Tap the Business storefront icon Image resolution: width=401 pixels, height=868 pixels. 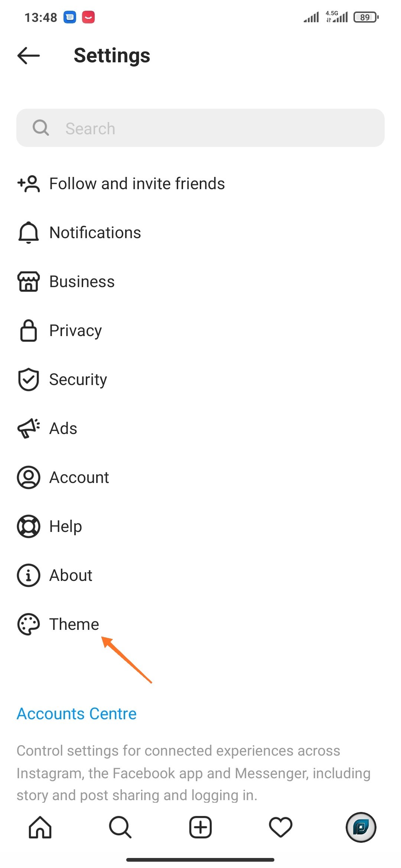(29, 282)
